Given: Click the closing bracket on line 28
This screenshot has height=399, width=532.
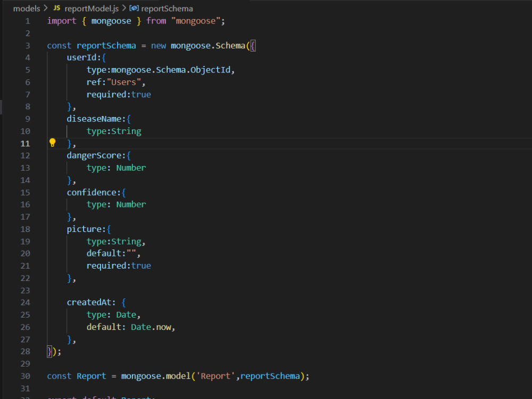Looking at the screenshot, I should [49, 352].
